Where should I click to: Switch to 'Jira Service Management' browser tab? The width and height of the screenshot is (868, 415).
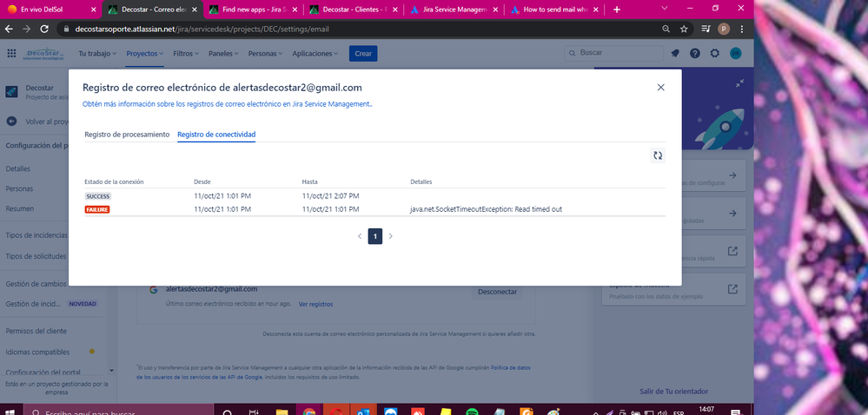point(454,10)
